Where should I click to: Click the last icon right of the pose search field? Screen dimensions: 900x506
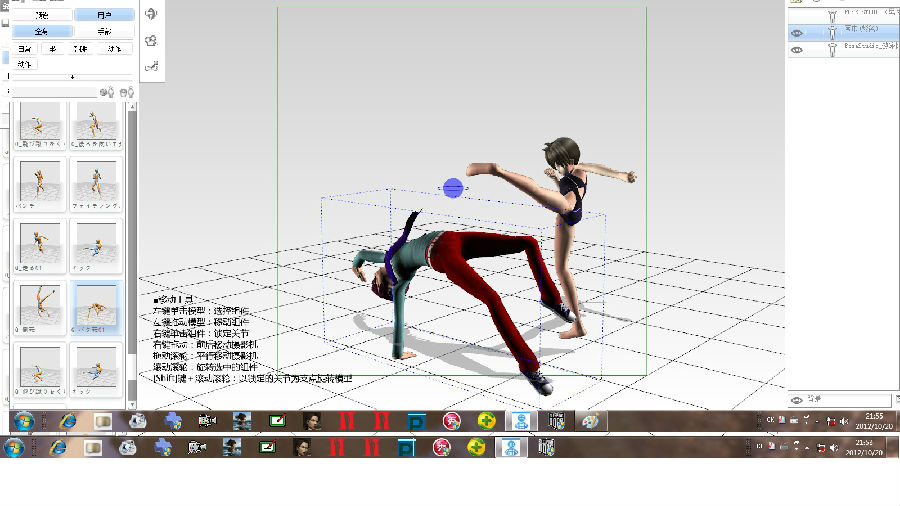pos(127,92)
